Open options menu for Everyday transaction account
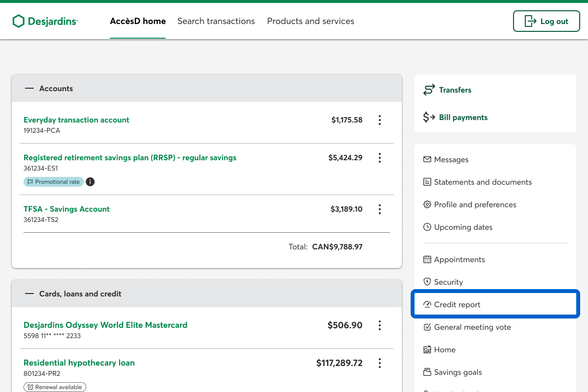This screenshot has width=588, height=392. pyautogui.click(x=380, y=120)
